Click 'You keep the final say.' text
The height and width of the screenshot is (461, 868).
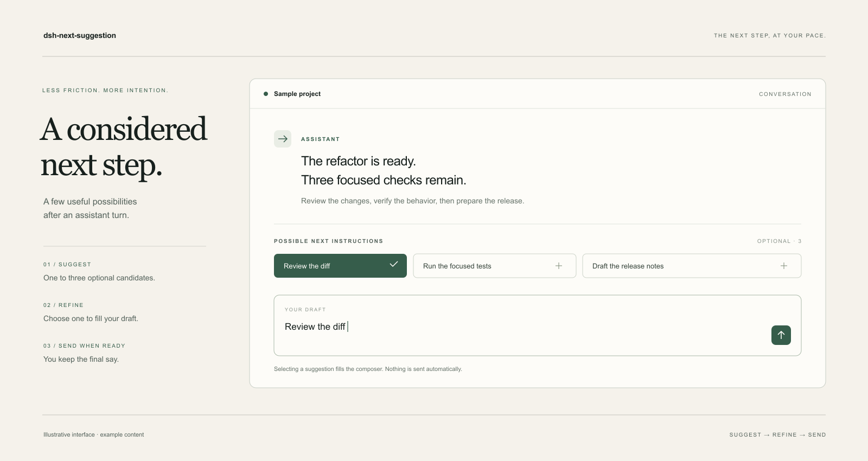pyautogui.click(x=81, y=359)
